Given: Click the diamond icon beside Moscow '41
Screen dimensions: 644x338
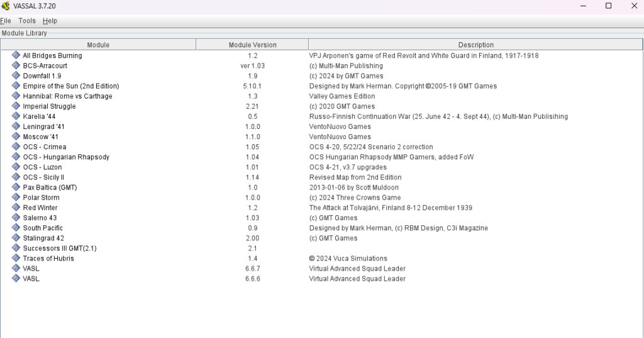Looking at the screenshot, I should (x=16, y=137).
